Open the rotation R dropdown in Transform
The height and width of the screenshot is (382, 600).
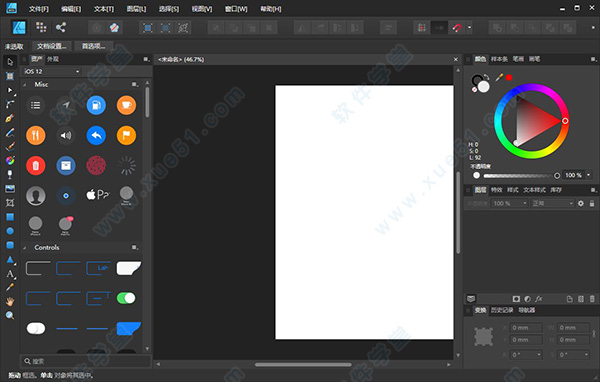[539, 354]
